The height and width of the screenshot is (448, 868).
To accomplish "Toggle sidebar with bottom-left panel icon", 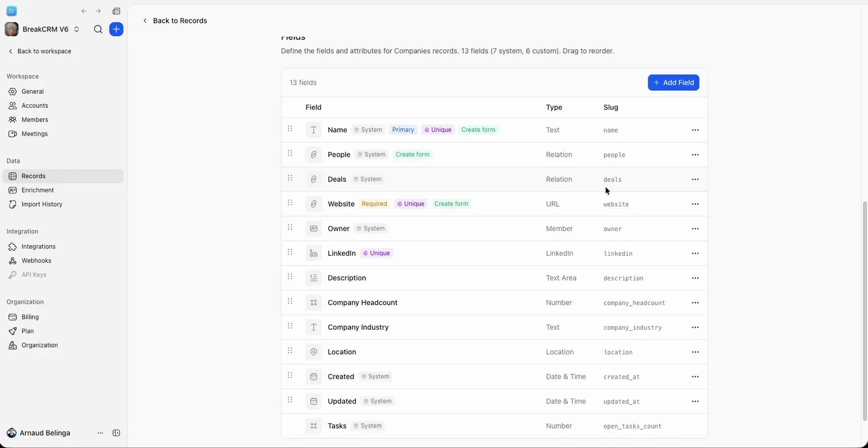I will [116, 433].
